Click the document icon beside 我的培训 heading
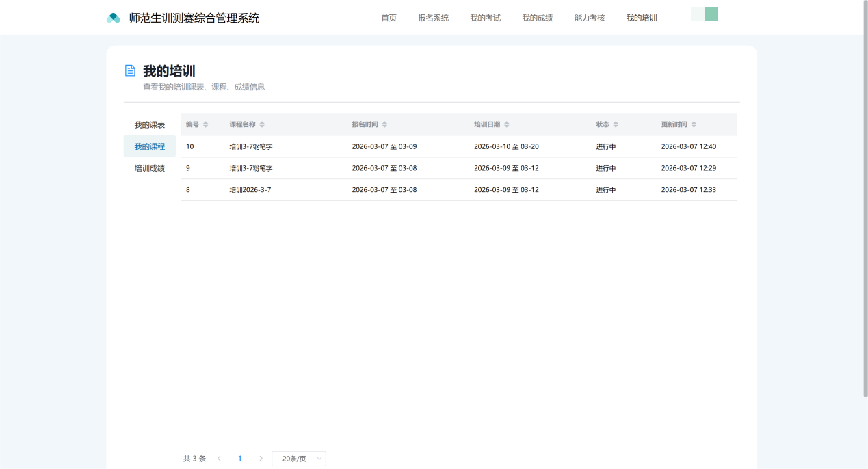 point(130,70)
